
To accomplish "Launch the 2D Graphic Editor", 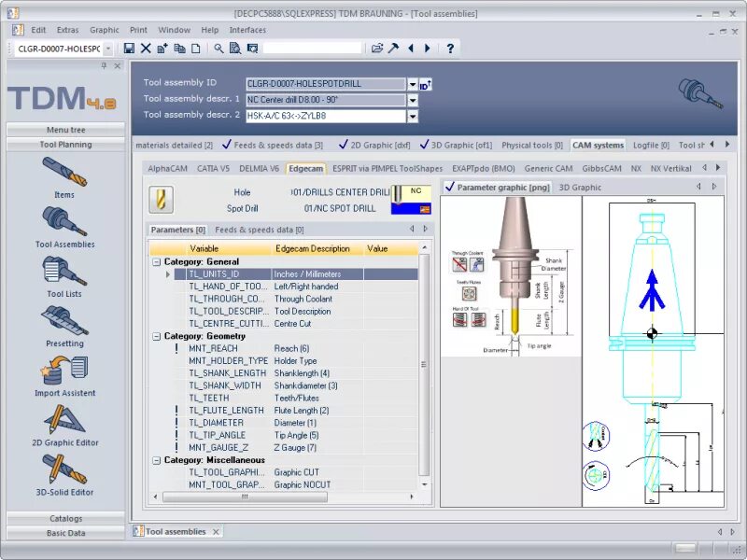I will pos(64,426).
